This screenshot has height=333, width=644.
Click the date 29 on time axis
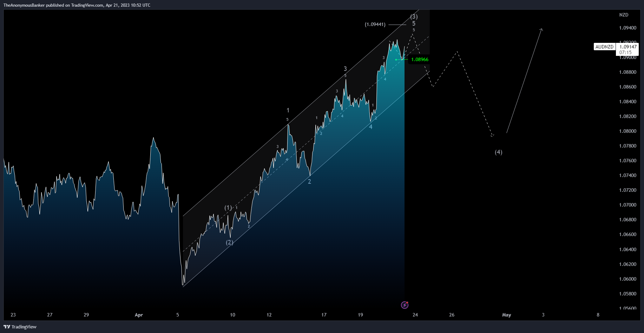[x=86, y=315]
